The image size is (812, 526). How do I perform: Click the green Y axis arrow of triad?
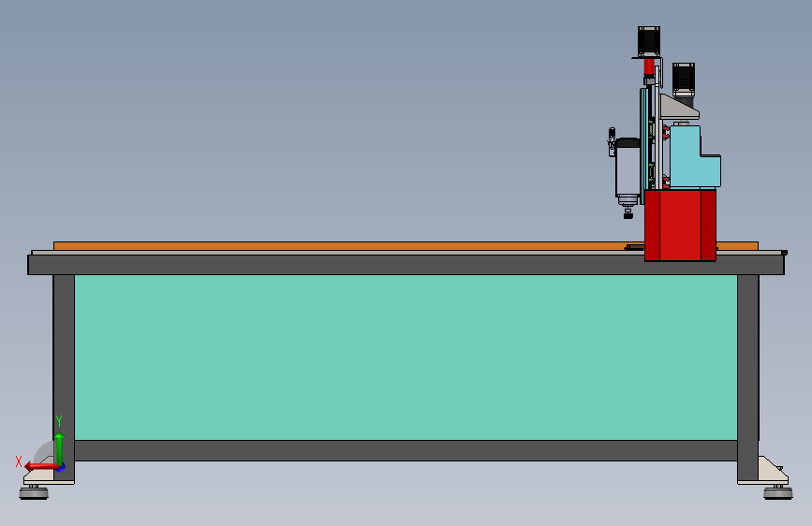pyautogui.click(x=60, y=448)
